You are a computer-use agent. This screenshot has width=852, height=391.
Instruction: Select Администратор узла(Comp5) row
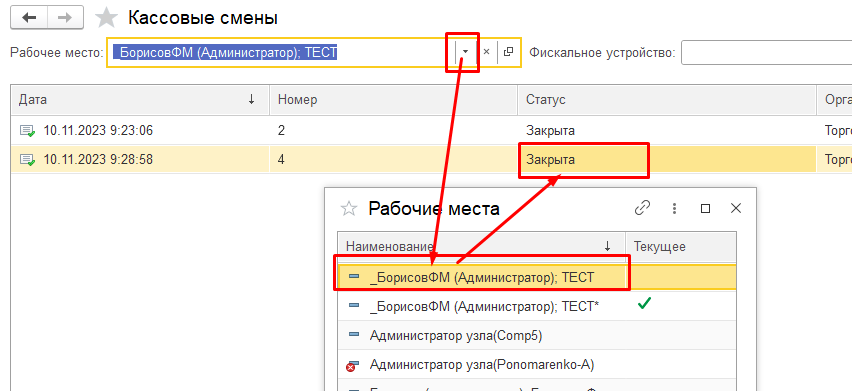click(x=537, y=336)
